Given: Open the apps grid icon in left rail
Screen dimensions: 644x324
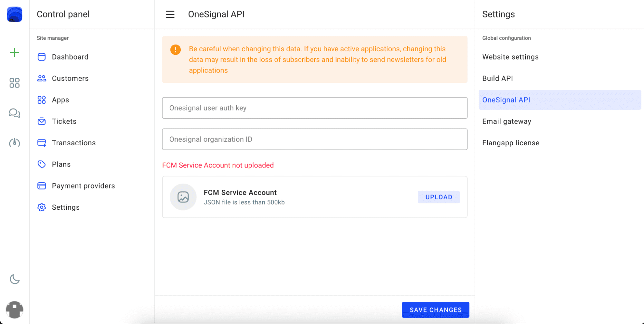Looking at the screenshot, I should click(14, 83).
